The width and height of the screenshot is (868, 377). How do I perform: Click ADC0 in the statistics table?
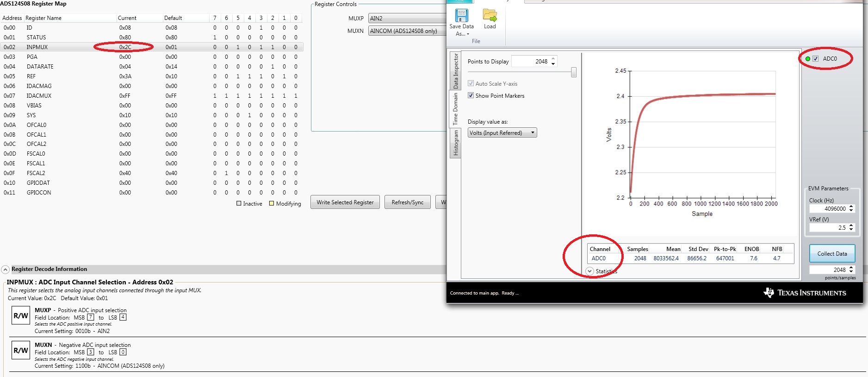click(599, 258)
